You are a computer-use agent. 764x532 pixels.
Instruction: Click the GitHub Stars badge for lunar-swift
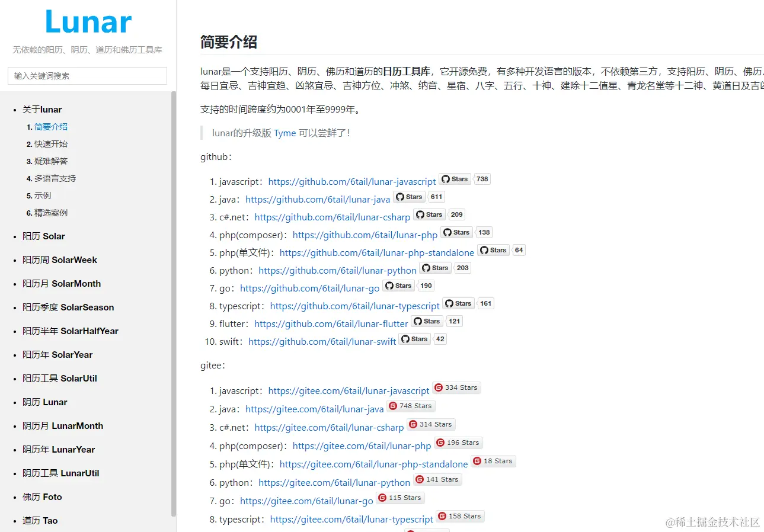[415, 339]
